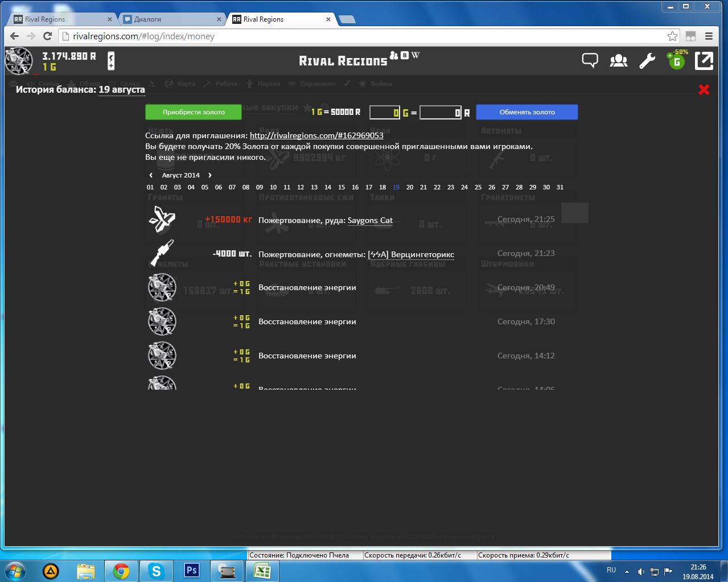Click the browser extension icon beside star
This screenshot has width=728, height=582.
click(x=690, y=36)
